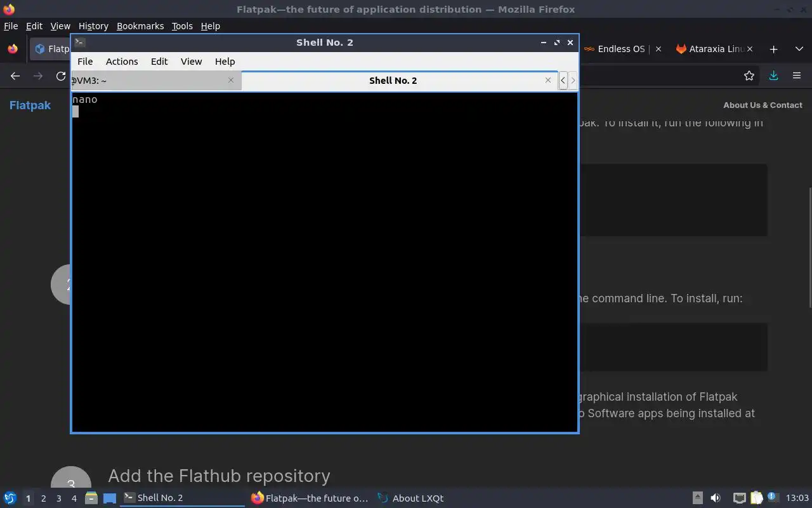
Task: Close the Endless OS browser tab
Action: [658, 49]
